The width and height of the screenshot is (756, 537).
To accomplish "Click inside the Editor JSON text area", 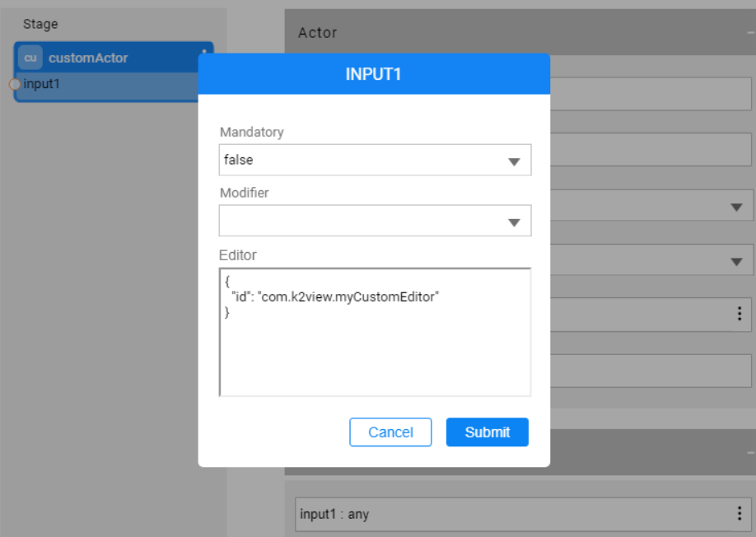I will [375, 329].
